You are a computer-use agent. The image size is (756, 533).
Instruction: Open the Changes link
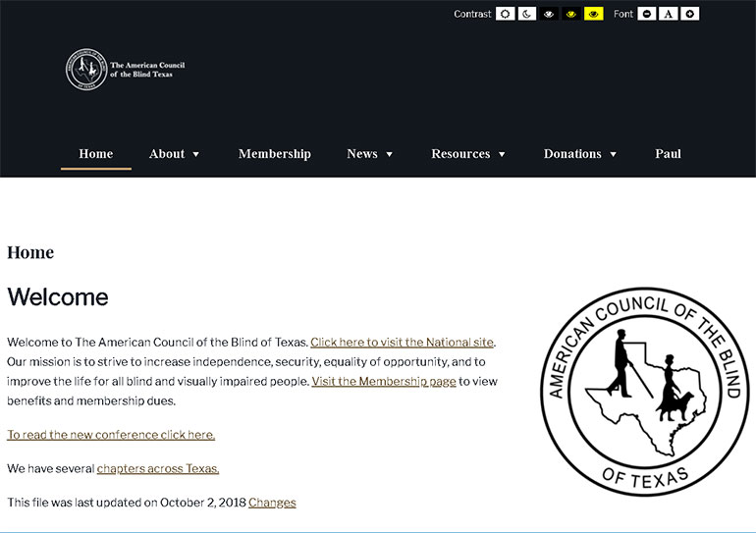coord(272,503)
